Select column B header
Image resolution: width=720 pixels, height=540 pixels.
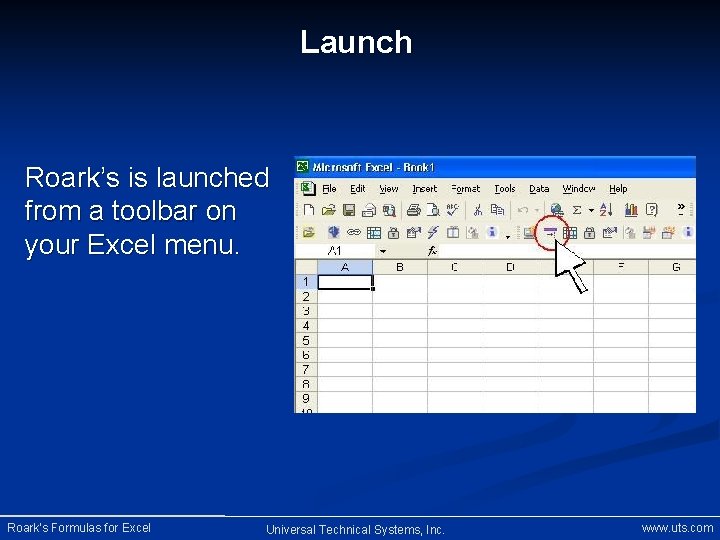(400, 267)
